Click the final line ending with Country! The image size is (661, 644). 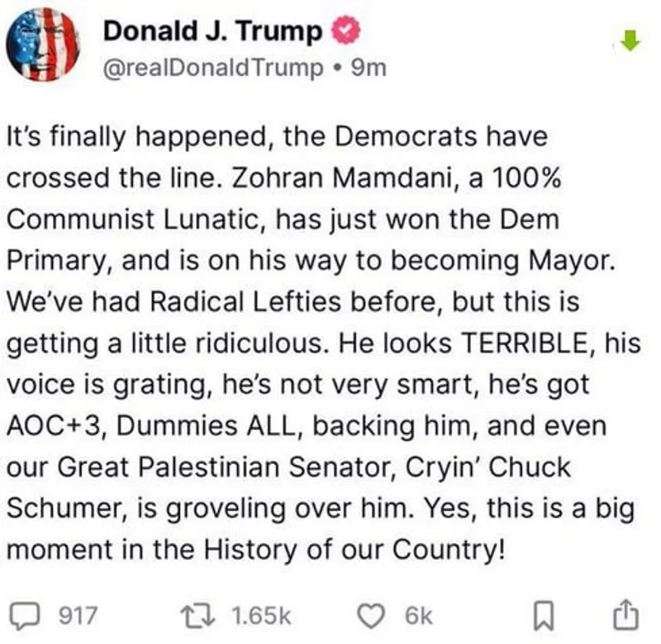(254, 549)
